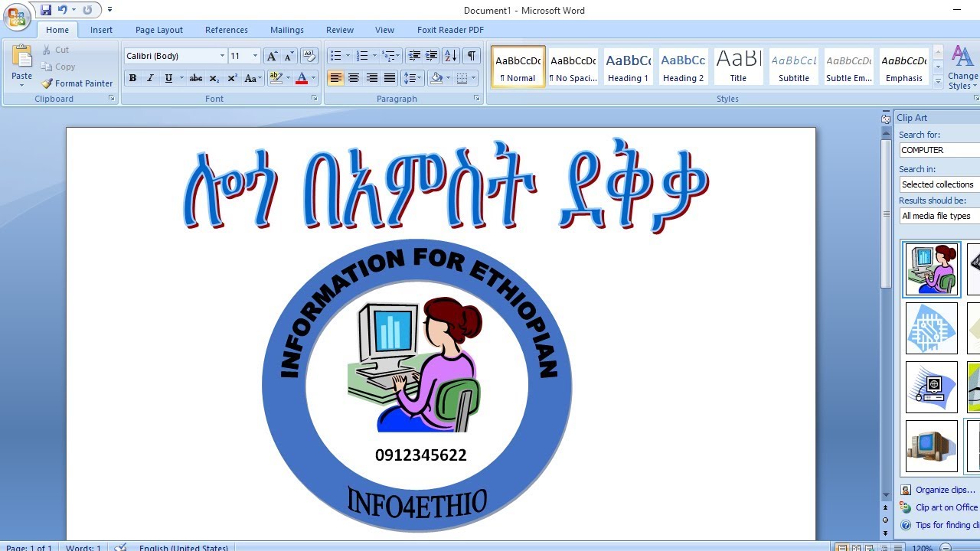Image resolution: width=980 pixels, height=551 pixels.
Task: Increase paragraph indent
Action: (432, 56)
